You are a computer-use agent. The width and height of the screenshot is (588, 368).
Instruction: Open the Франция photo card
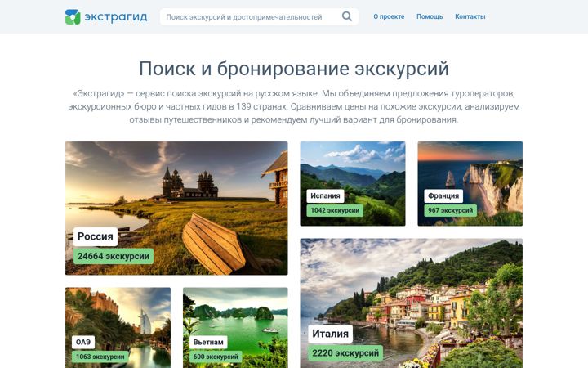tap(470, 184)
